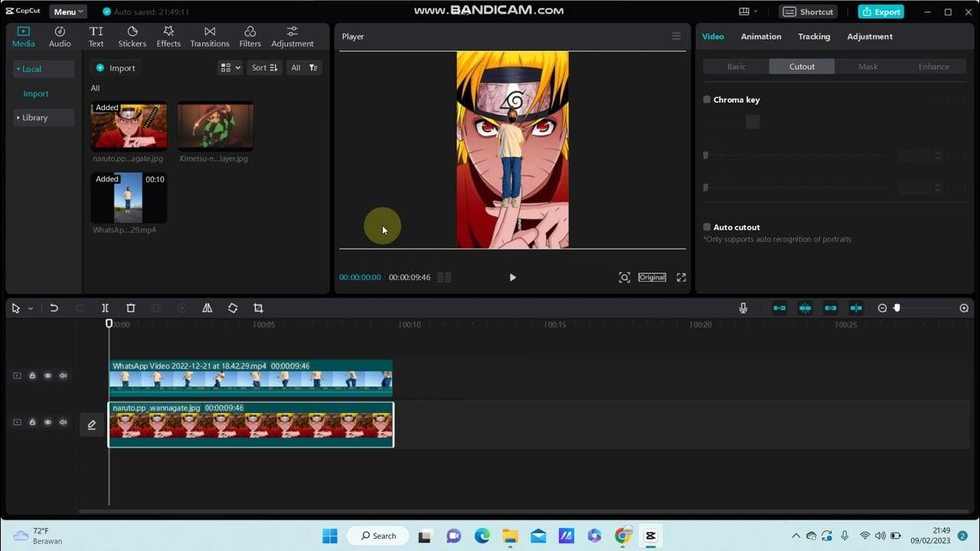
Task: Switch to the Animation tab
Action: pyautogui.click(x=761, y=37)
